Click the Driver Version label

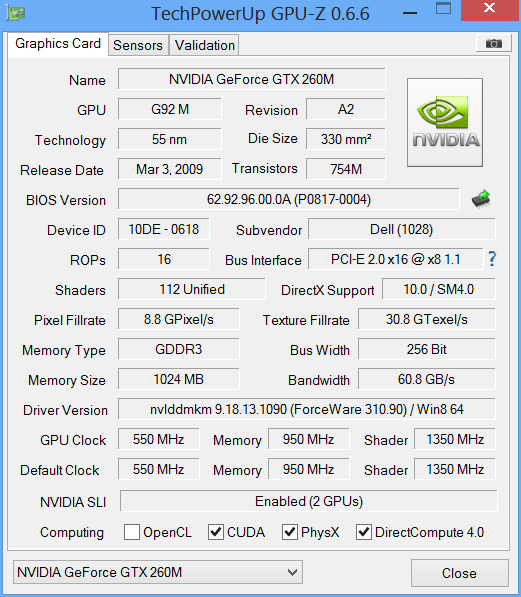pos(65,410)
